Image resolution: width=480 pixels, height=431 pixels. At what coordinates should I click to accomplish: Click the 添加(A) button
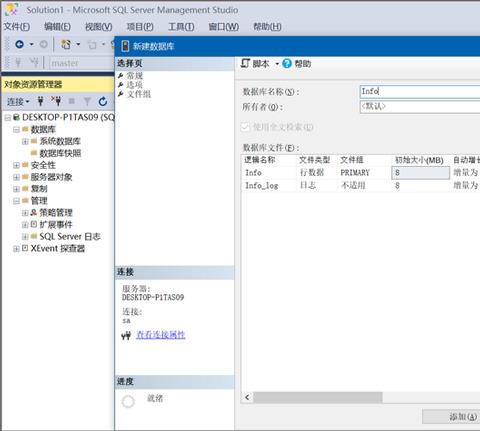[451, 416]
